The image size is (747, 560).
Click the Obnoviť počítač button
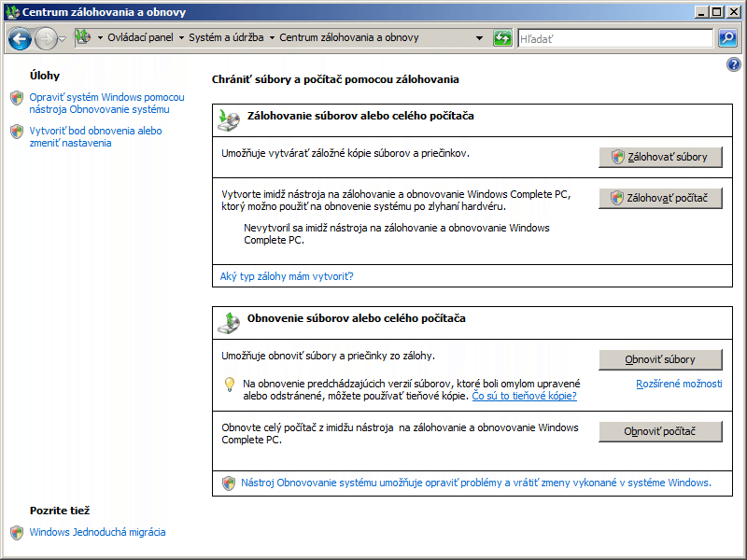click(x=660, y=431)
